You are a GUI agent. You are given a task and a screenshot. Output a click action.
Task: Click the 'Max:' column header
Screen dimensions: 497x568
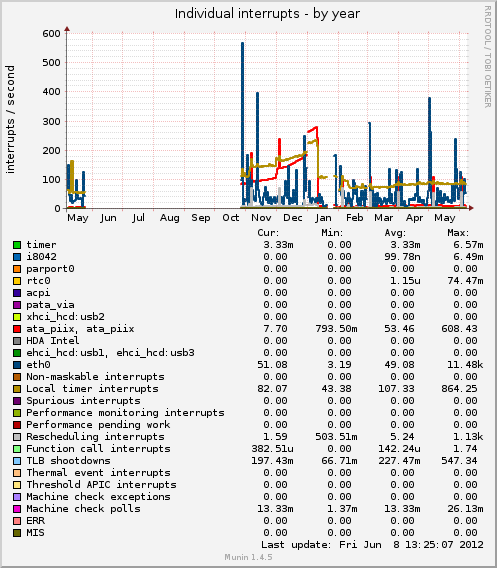pos(458,233)
